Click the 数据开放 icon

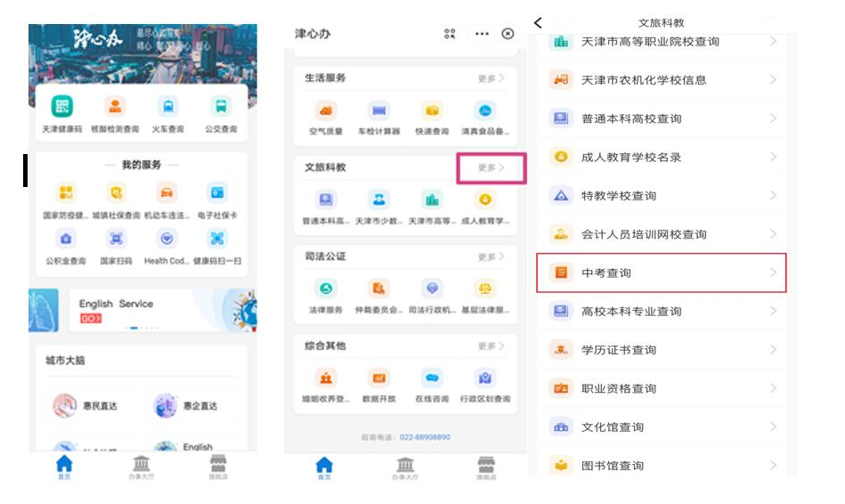(x=379, y=379)
